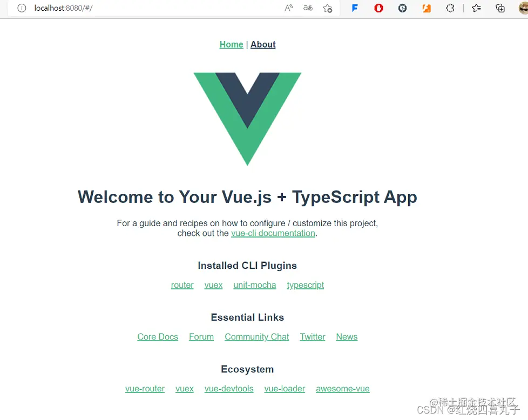
Task: Click the Essential Links heading
Action: pos(247,317)
